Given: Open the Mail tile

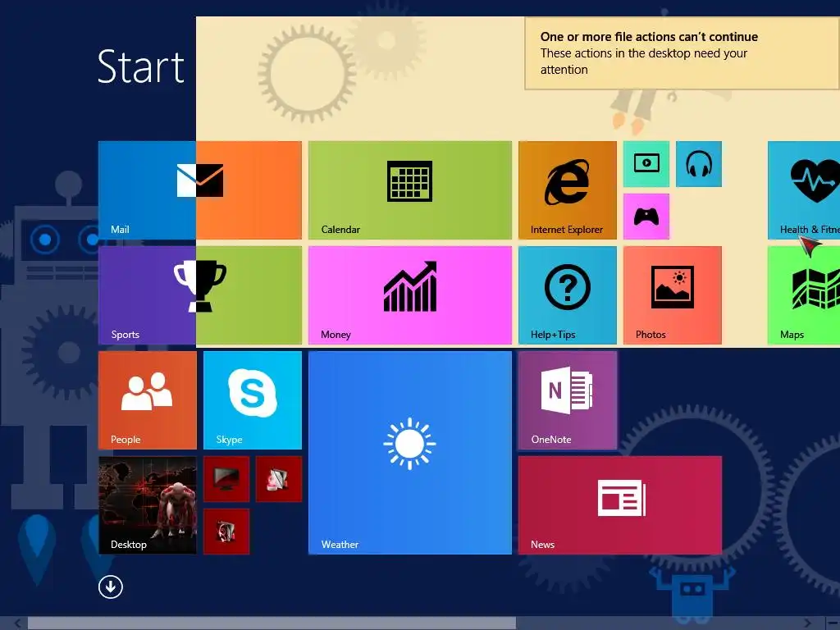Looking at the screenshot, I should point(200,190).
